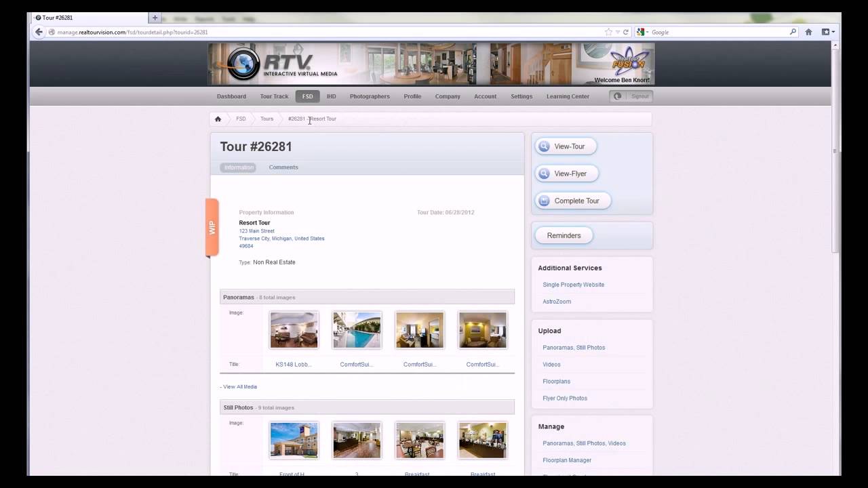Open a new tab with plus button

155,18
